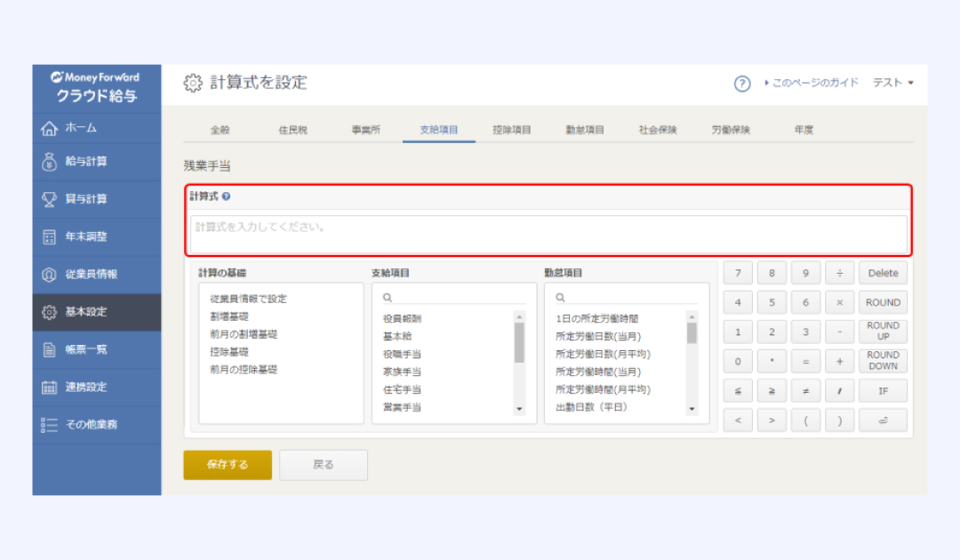The image size is (960, 560).
Task: Open 連携設定 calendar icon
Action: 49,388
